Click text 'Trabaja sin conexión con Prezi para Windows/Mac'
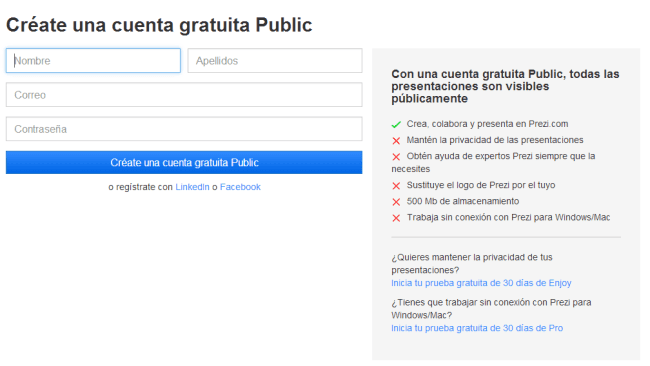Screen dimensions: 650x366 (x=508, y=217)
